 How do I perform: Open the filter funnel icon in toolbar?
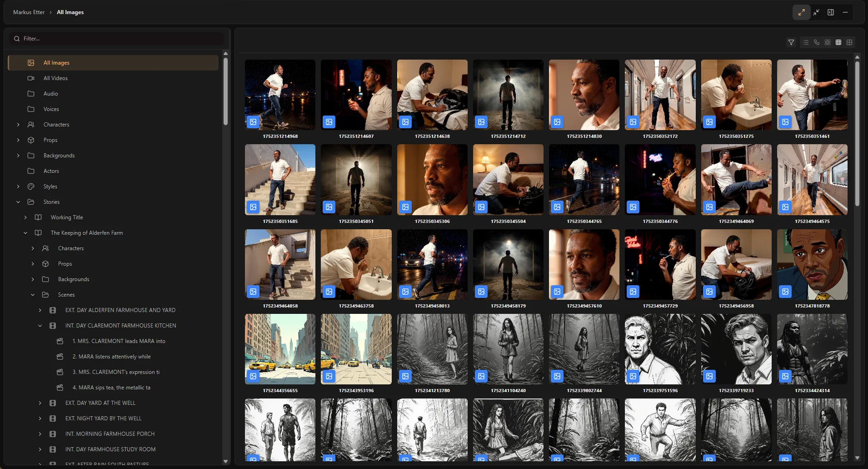tap(791, 42)
